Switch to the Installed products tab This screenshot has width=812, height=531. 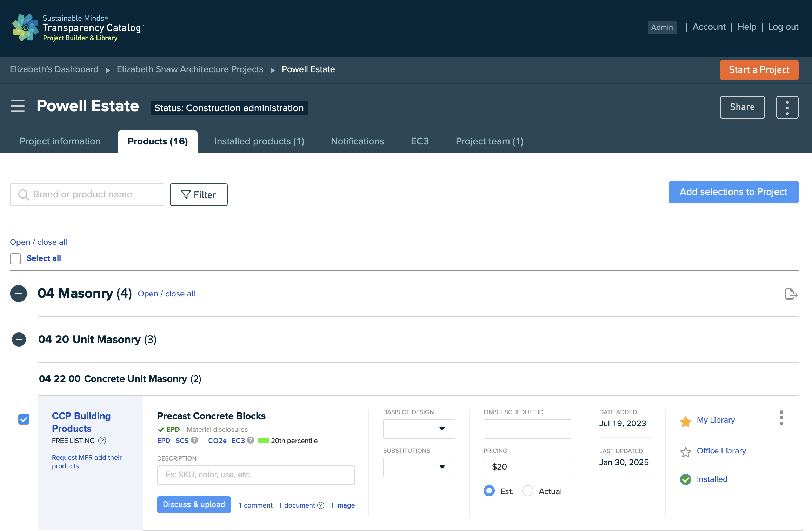click(x=259, y=141)
